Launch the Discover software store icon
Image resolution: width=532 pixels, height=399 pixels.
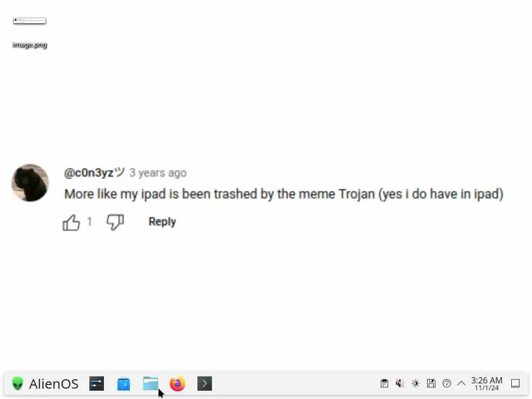click(124, 384)
